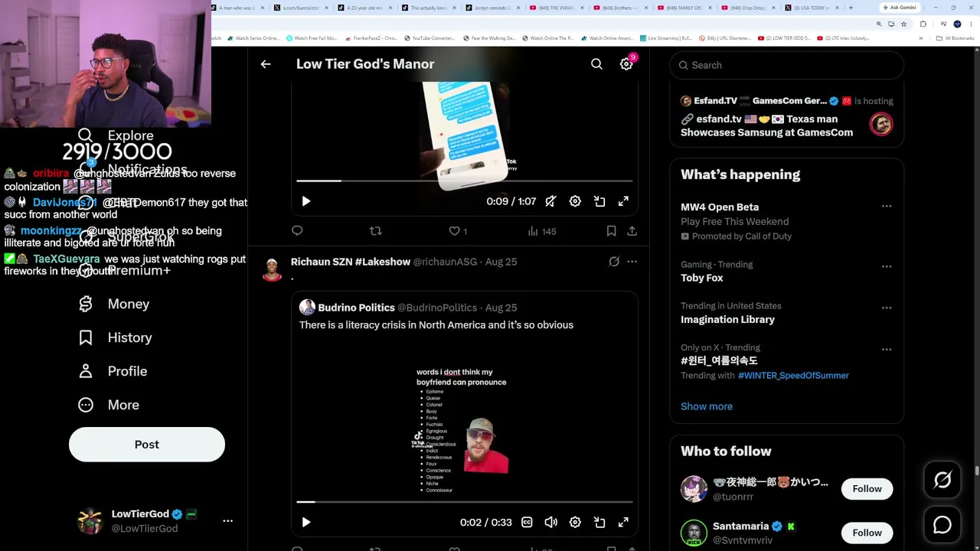Image resolution: width=980 pixels, height=551 pixels.
Task: Open Explore in the X sidebar
Action: [x=116, y=135]
